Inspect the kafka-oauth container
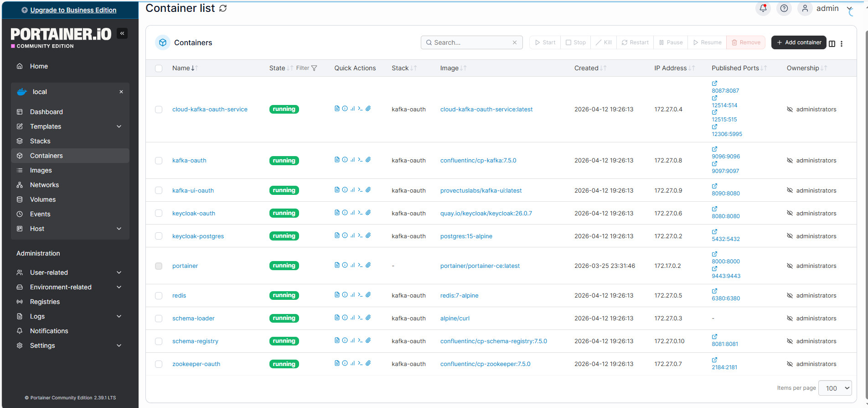868x408 pixels. (x=345, y=160)
